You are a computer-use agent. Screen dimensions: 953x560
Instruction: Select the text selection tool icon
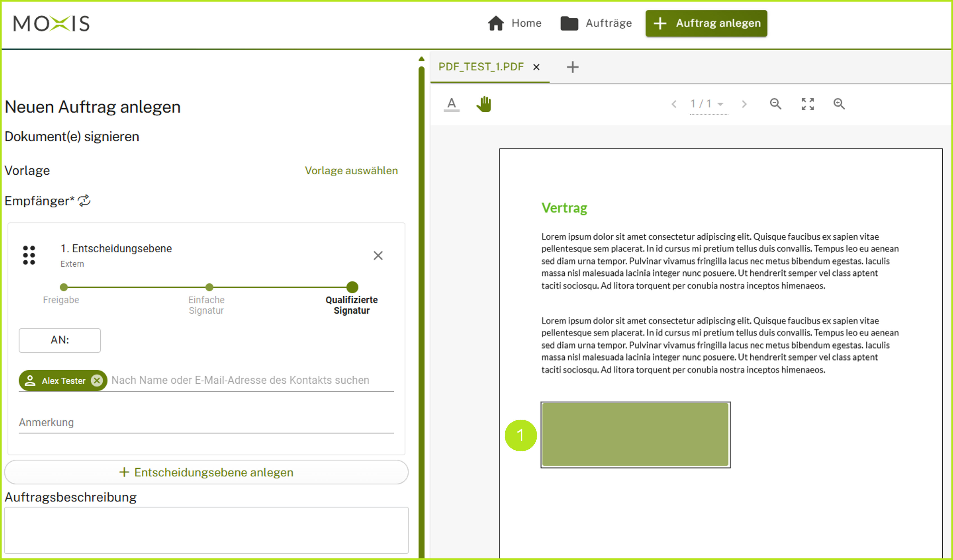pyautogui.click(x=451, y=104)
